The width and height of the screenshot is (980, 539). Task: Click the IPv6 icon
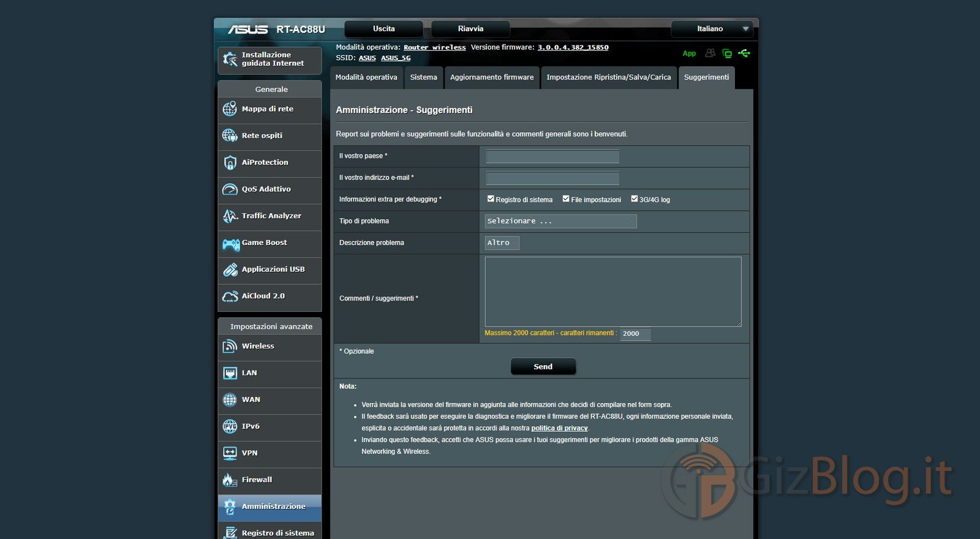[x=230, y=426]
